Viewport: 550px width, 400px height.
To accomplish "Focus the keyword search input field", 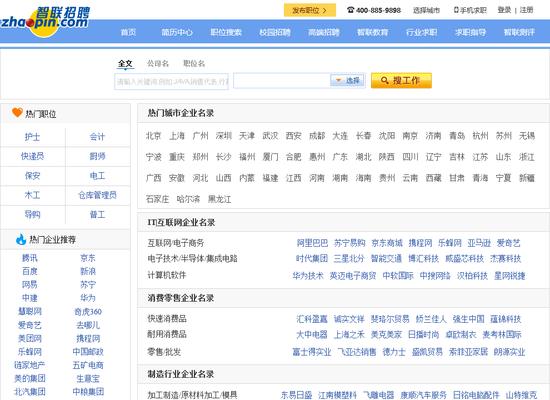I will (172, 81).
